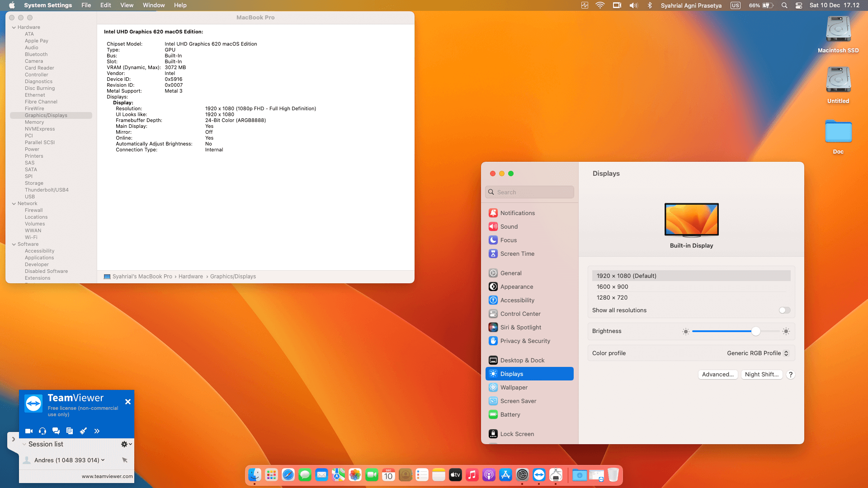Viewport: 868px width, 488px height.
Task: Open the TeamViewer chat bubbles icon
Action: (56, 431)
